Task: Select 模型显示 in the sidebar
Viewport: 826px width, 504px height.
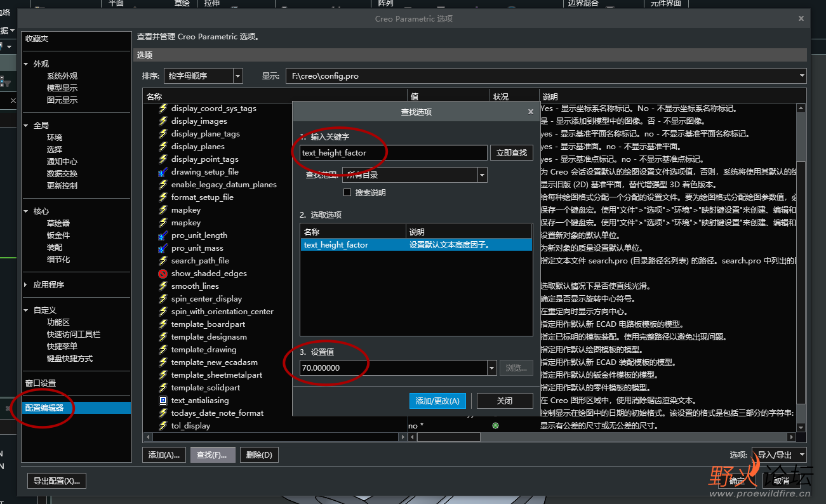Action: pyautogui.click(x=62, y=88)
